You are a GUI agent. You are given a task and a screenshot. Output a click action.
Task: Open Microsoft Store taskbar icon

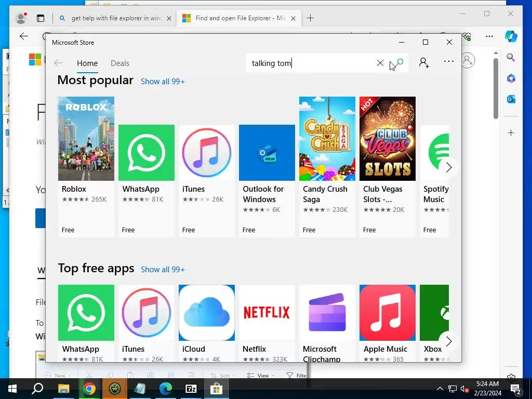(216, 389)
